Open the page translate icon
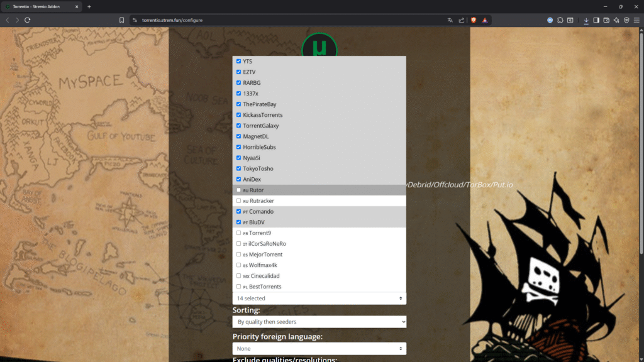 (450, 20)
